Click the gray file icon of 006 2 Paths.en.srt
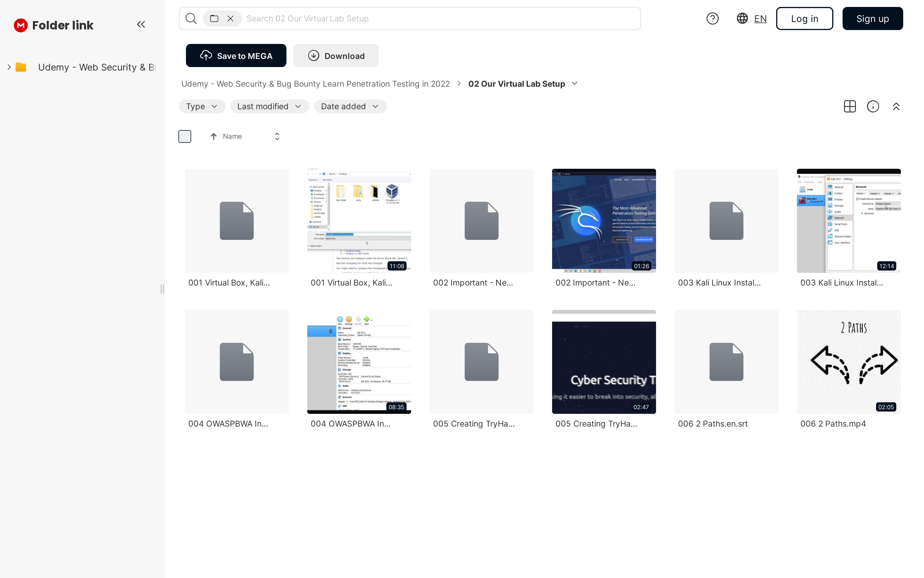Image resolution: width=924 pixels, height=578 pixels. pyautogui.click(x=726, y=362)
